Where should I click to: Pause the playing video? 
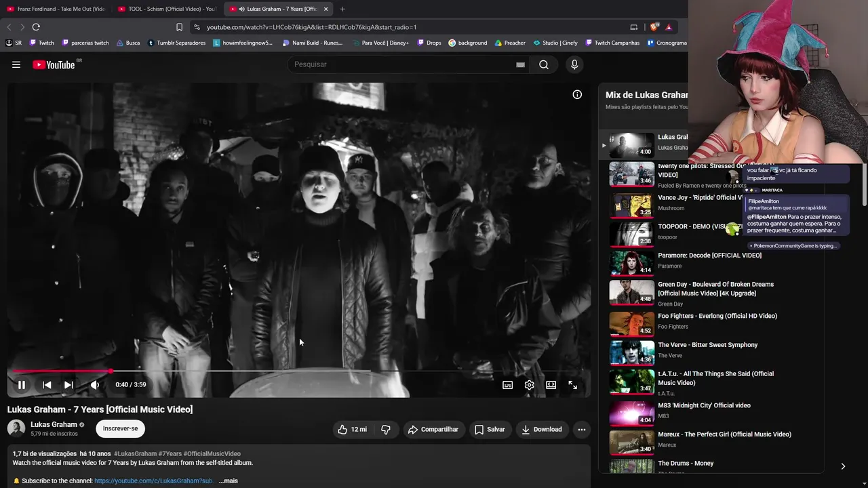tap(22, 385)
